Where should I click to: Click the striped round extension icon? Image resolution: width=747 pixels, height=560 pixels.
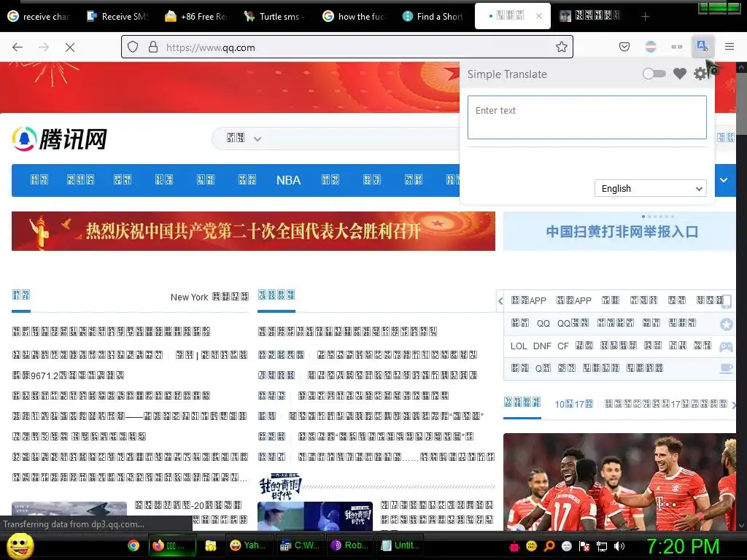(x=650, y=47)
